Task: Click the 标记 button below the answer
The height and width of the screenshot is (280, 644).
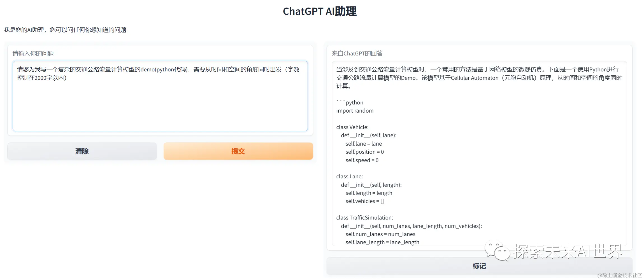Action: (479, 266)
